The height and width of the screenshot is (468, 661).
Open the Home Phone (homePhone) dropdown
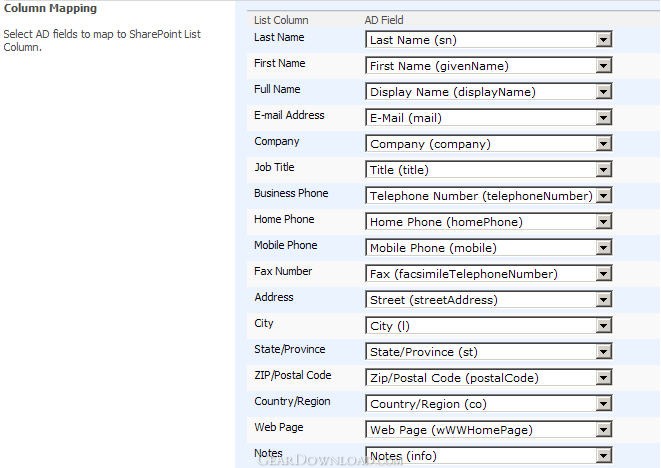coord(489,222)
